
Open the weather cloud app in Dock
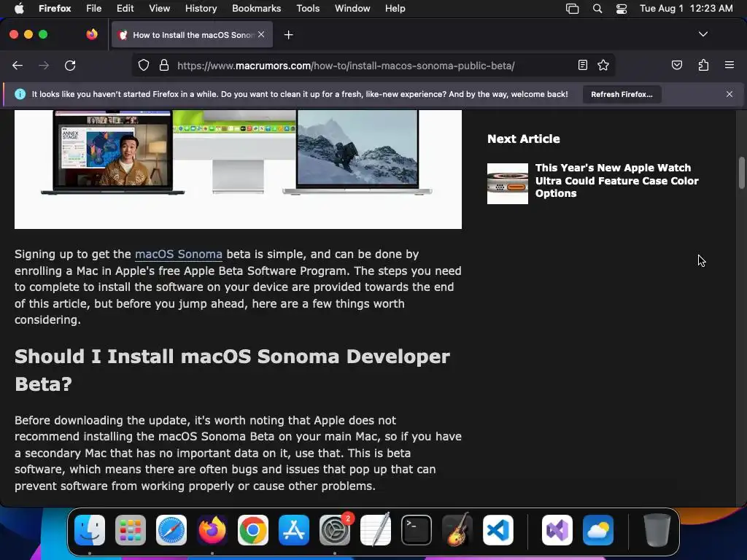point(598,530)
